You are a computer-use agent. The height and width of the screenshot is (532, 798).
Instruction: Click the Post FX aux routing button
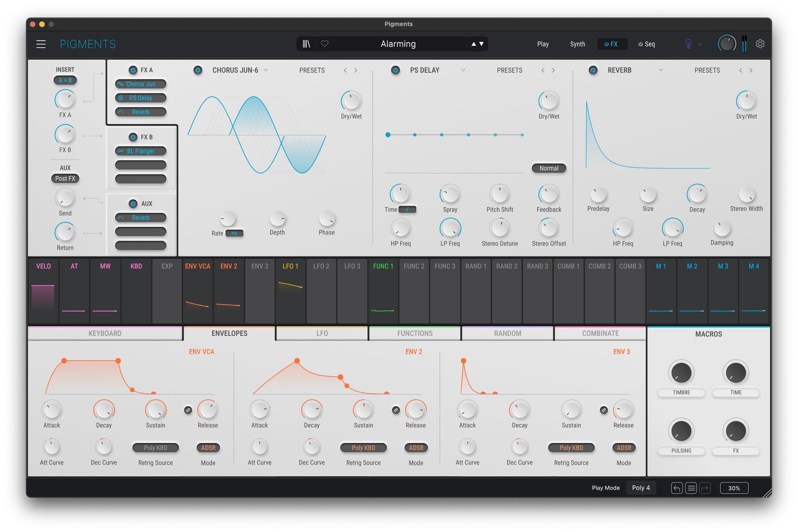(65, 179)
